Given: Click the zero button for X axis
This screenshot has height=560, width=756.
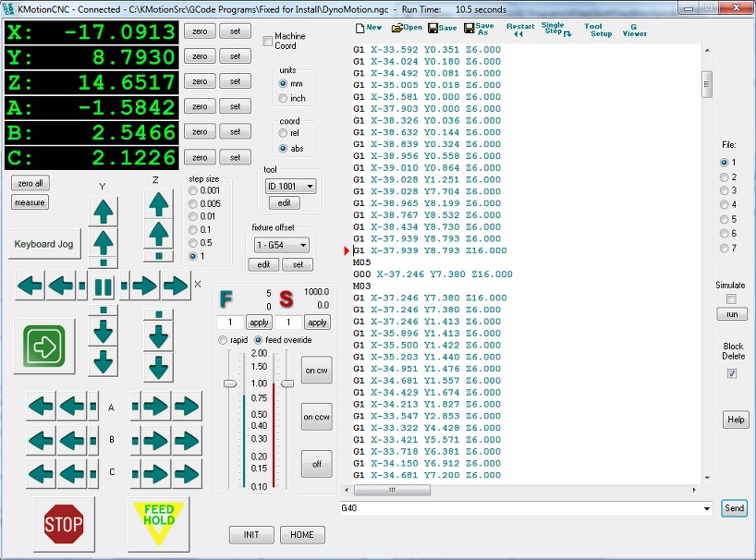Looking at the screenshot, I should [200, 31].
